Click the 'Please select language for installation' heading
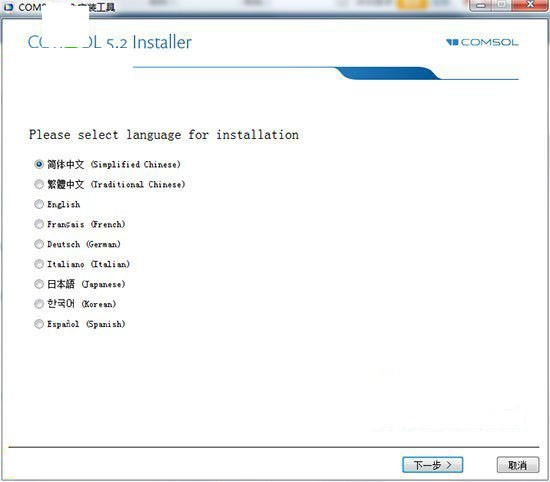 (164, 135)
